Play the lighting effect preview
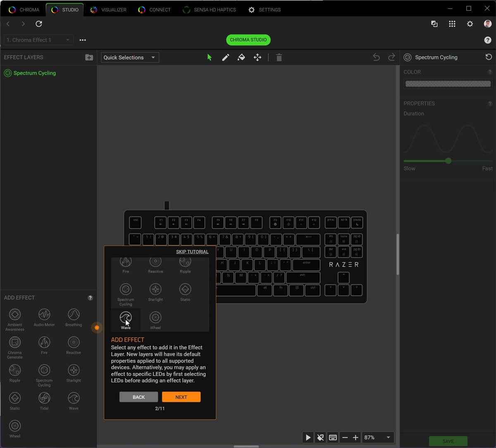496x448 pixels. 308,437
